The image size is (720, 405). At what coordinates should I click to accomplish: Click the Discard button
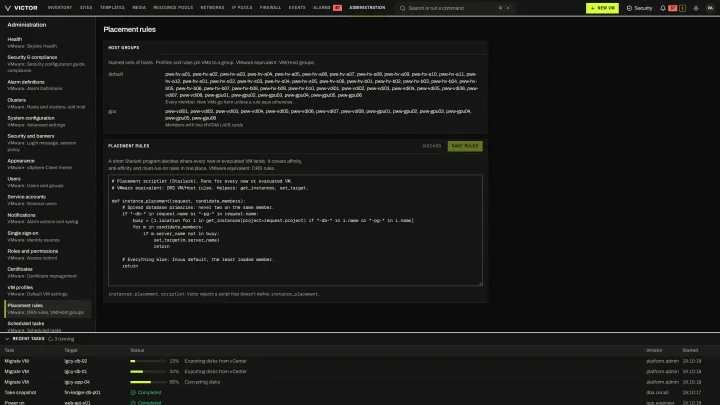pyautogui.click(x=432, y=146)
